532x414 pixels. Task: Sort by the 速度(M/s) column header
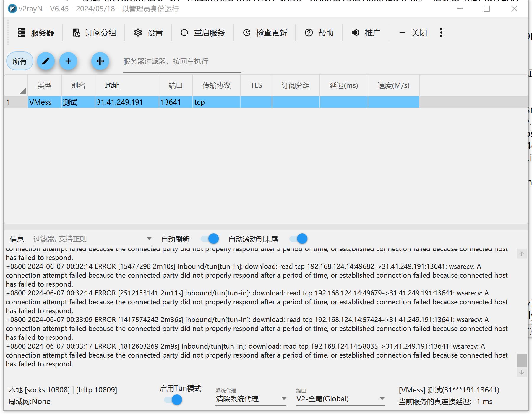394,85
